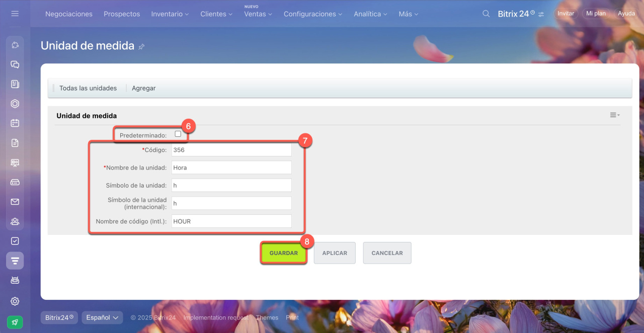Open the workgroups people sidebar icon

tap(15, 221)
